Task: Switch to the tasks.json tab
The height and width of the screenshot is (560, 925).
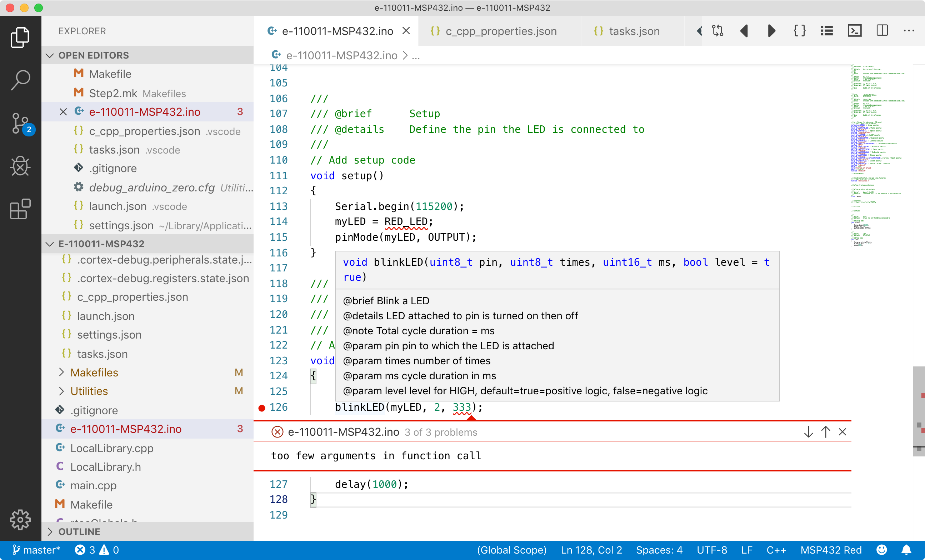Action: (634, 31)
